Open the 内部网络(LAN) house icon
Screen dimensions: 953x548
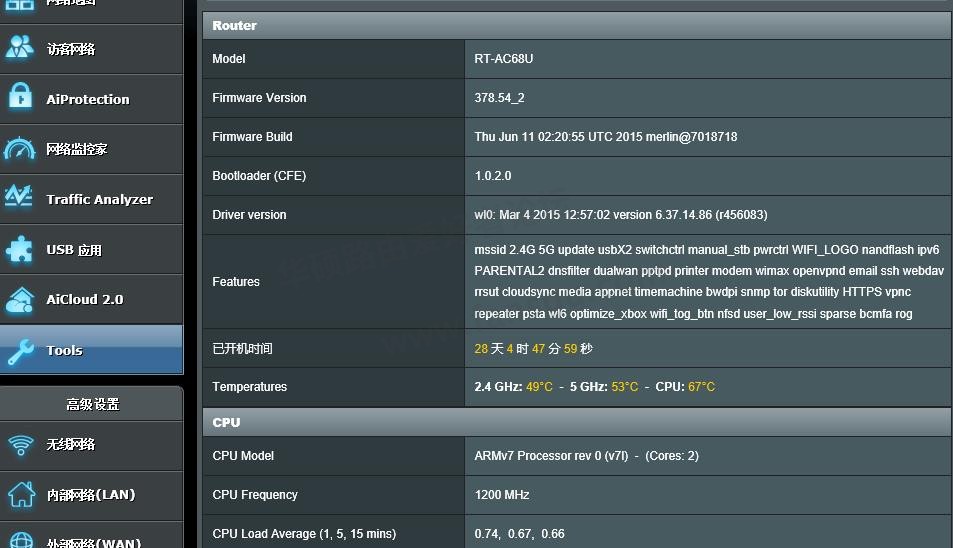tap(21, 495)
